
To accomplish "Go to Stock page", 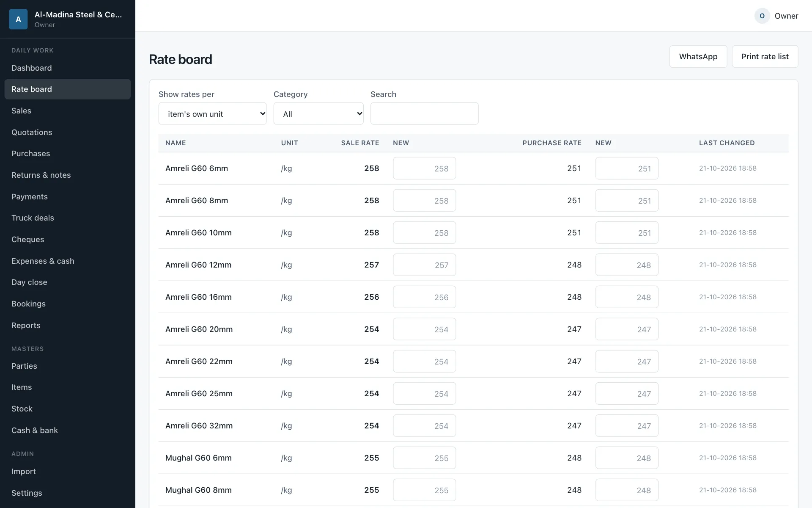I will coord(68,409).
